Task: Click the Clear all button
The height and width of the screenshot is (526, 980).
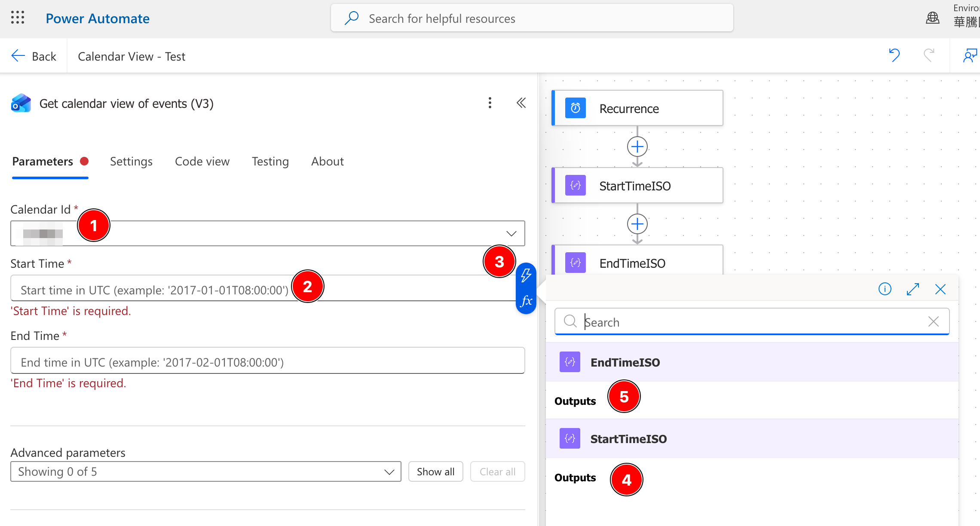Action: 497,472
